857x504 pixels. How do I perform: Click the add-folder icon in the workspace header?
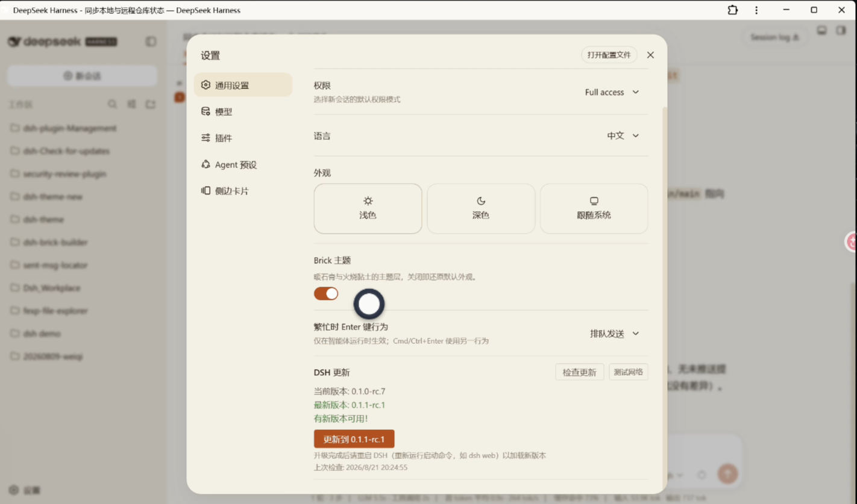[151, 104]
